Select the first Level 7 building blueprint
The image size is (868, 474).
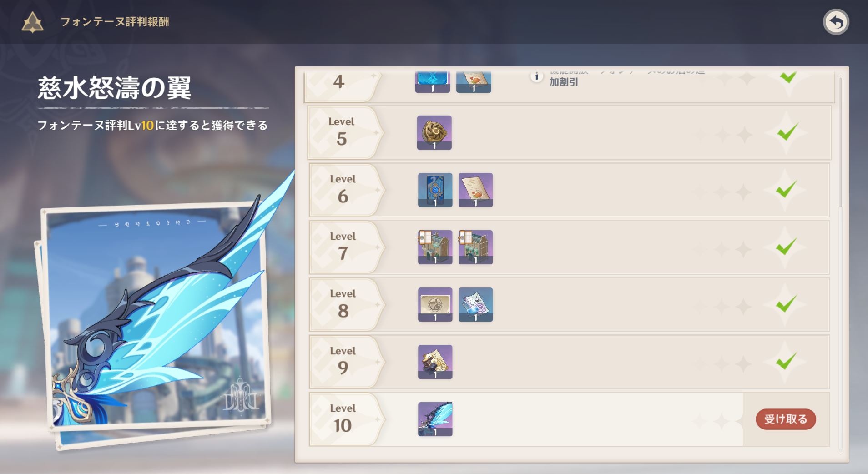point(435,247)
